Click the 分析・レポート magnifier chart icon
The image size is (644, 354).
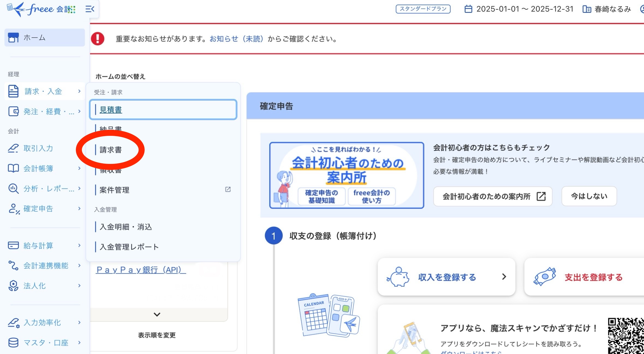pos(13,188)
